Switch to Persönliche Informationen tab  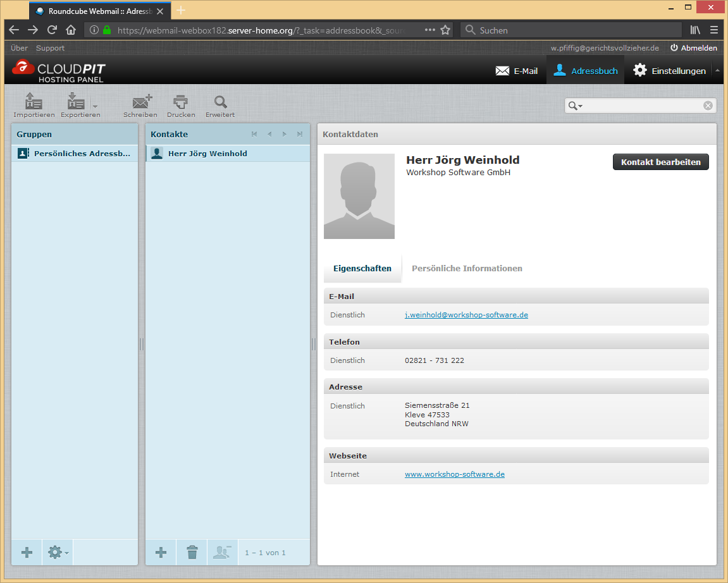tap(467, 268)
